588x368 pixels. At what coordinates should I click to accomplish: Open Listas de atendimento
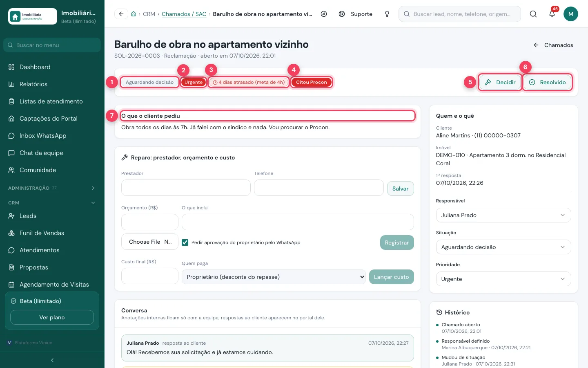(52, 101)
